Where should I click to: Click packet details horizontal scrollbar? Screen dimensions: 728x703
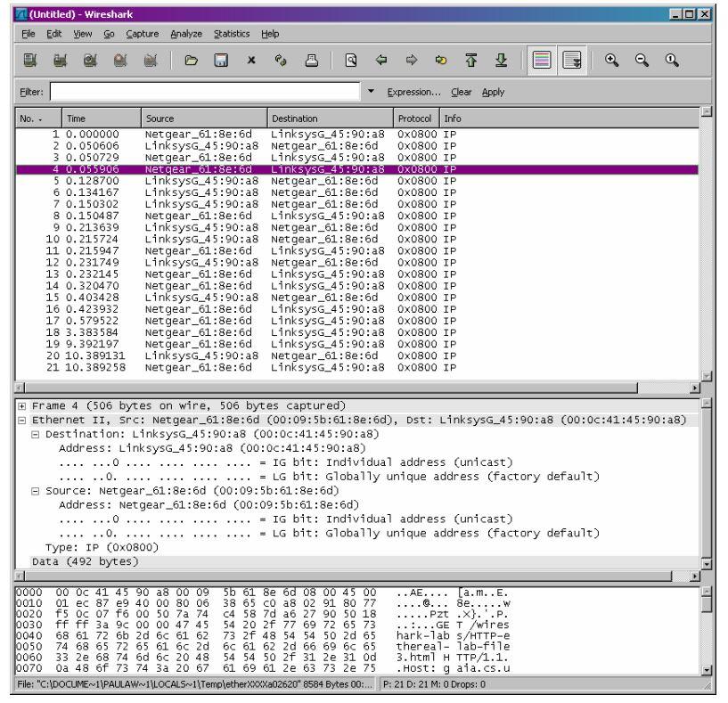(x=348, y=576)
